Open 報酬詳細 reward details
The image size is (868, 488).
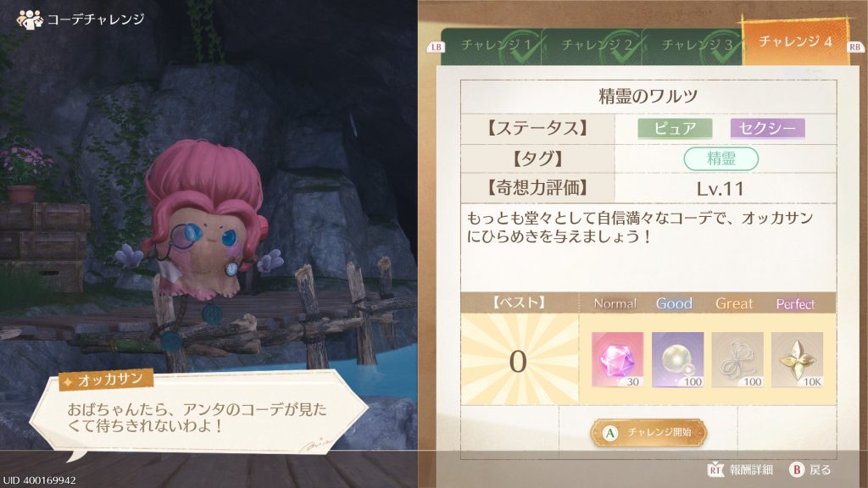click(741, 469)
